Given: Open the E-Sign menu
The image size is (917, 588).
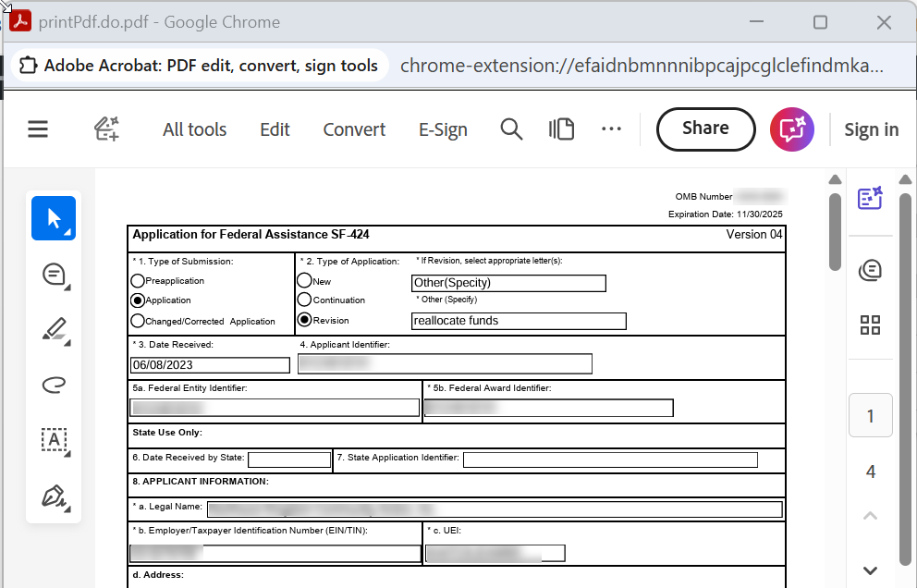Looking at the screenshot, I should 443,129.
